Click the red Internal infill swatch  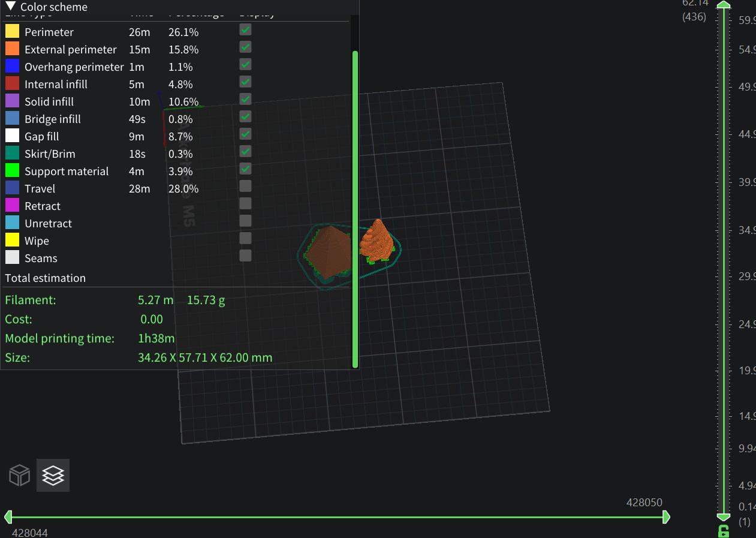click(12, 84)
